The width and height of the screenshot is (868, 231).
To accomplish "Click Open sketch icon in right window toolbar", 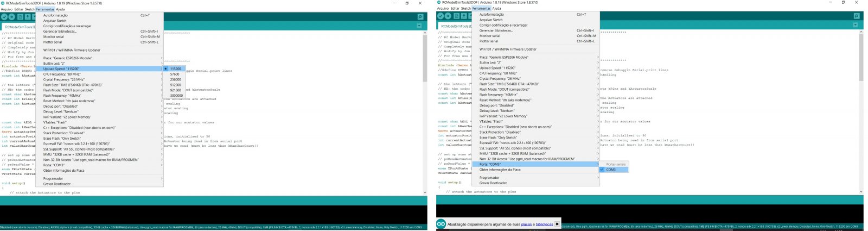I will tap(464, 16).
